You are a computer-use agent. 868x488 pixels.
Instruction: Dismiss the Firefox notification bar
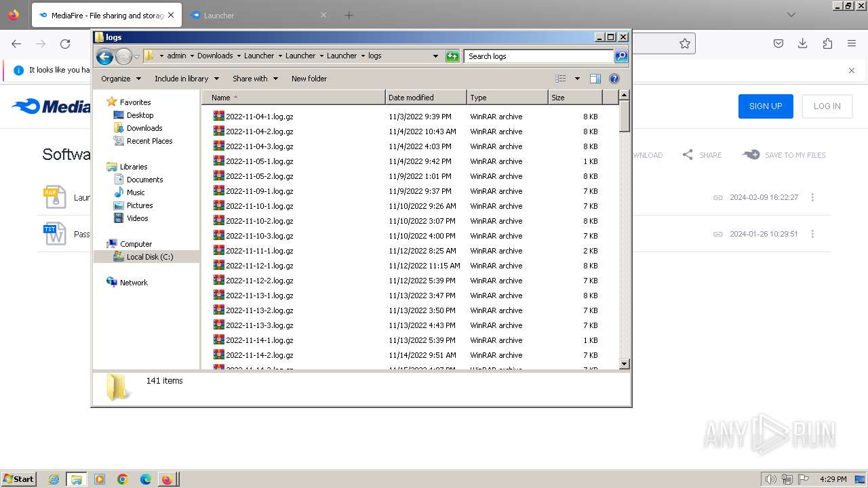(852, 70)
